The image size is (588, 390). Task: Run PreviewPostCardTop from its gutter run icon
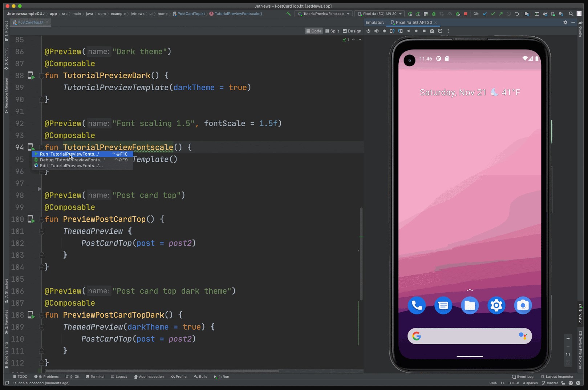32,220
